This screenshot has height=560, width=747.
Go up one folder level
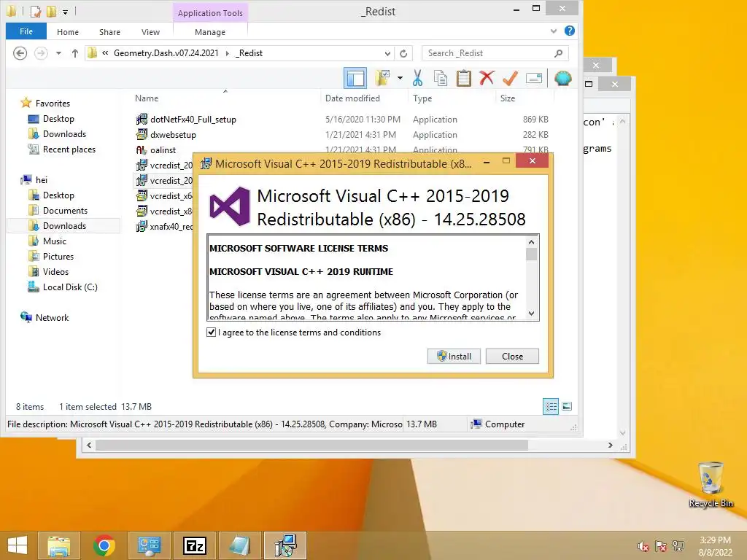[x=75, y=53]
